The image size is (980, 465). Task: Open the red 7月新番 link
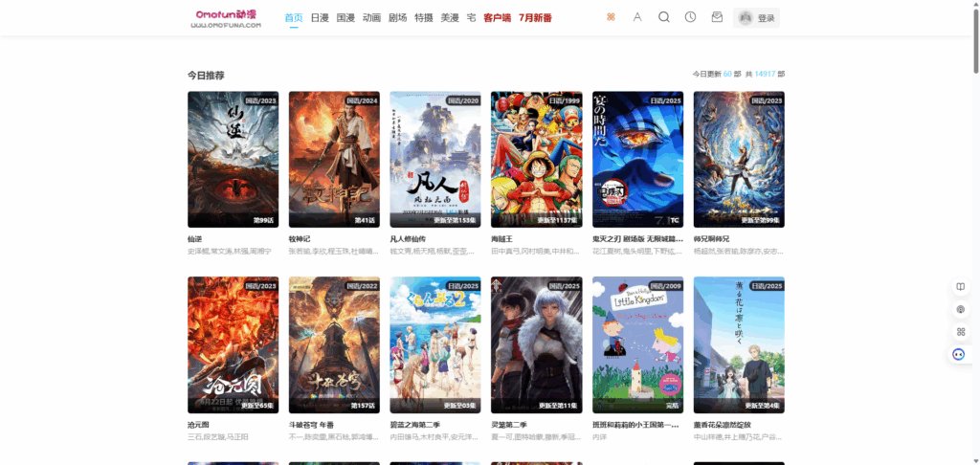535,18
